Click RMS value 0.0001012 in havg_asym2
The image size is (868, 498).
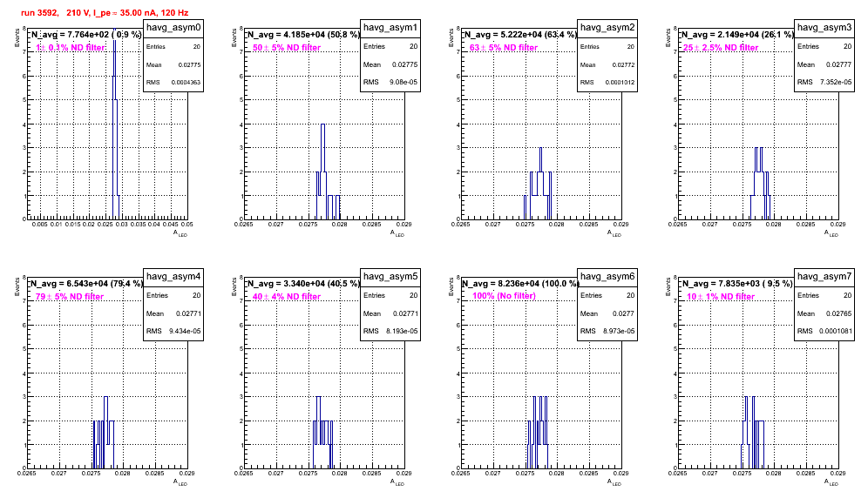pyautogui.click(x=620, y=83)
